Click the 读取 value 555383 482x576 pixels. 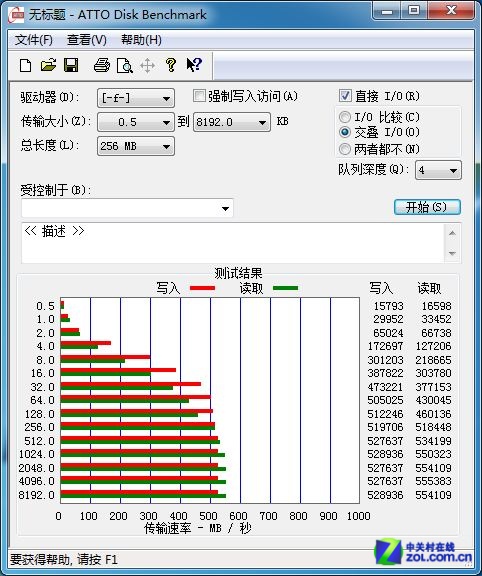(433, 481)
